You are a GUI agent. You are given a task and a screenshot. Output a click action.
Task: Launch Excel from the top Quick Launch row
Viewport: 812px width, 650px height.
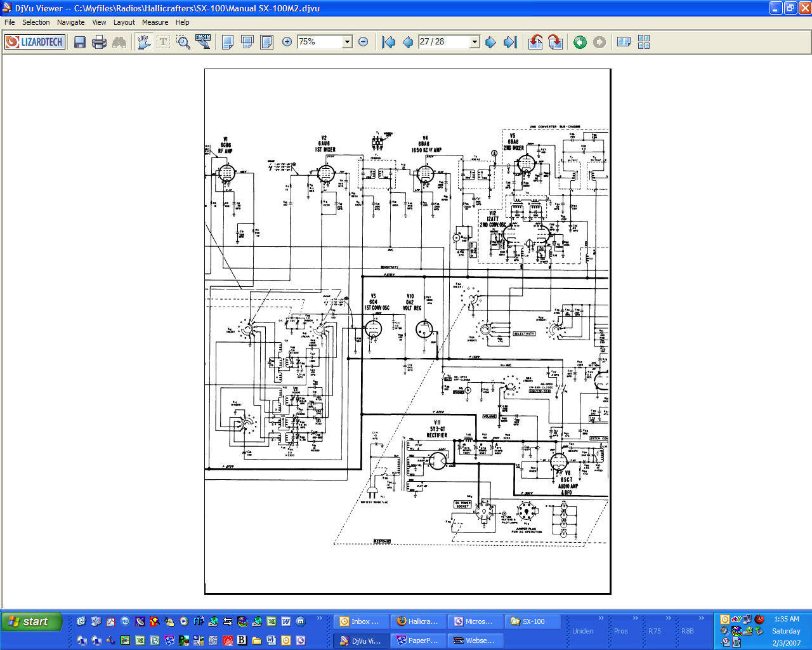click(x=272, y=621)
